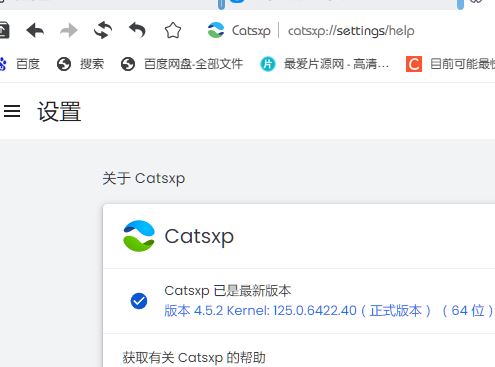Click the greyed forward arrow button
Viewport: 495px width, 367px height.
coord(69,31)
